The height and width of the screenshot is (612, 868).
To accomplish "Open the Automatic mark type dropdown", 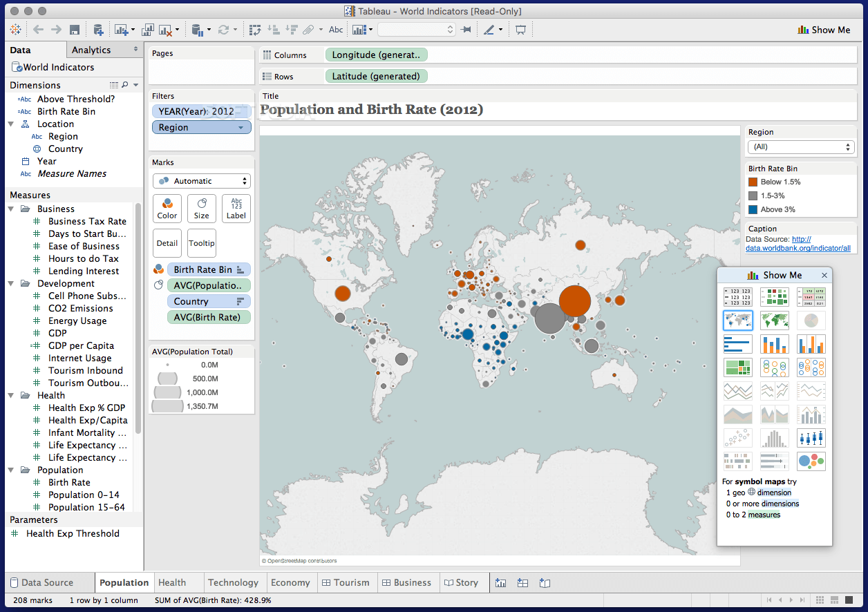I will (x=201, y=181).
